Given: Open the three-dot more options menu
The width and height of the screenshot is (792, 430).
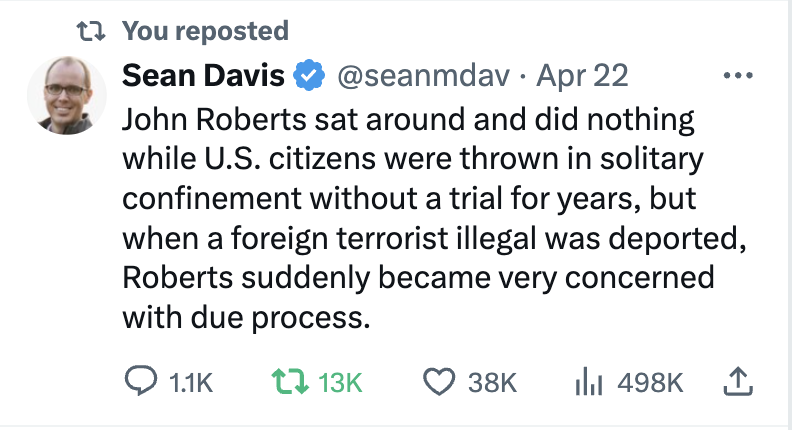Looking at the screenshot, I should pos(738,76).
